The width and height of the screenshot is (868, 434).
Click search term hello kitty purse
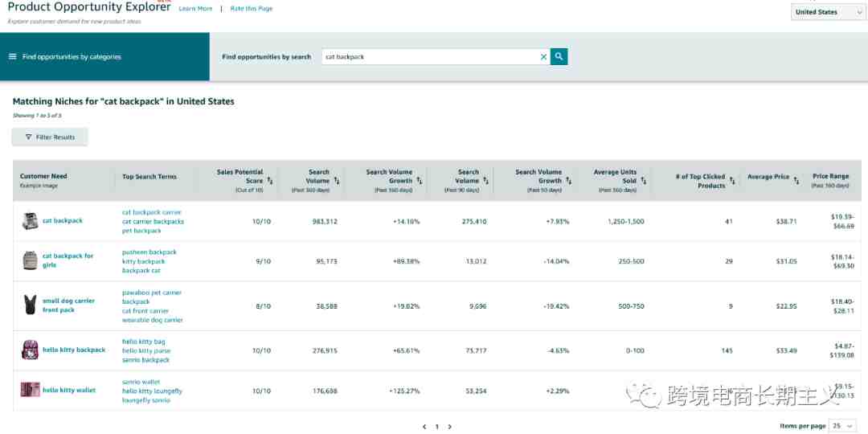146,351
